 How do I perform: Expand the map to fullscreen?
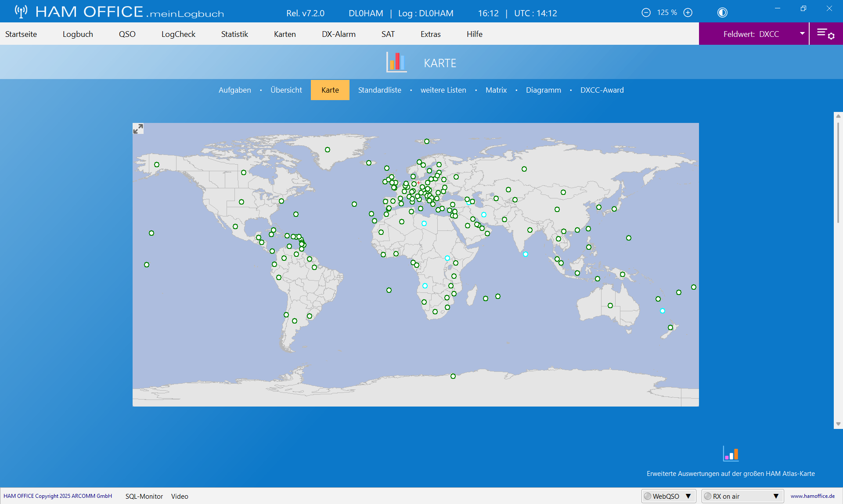(x=138, y=129)
